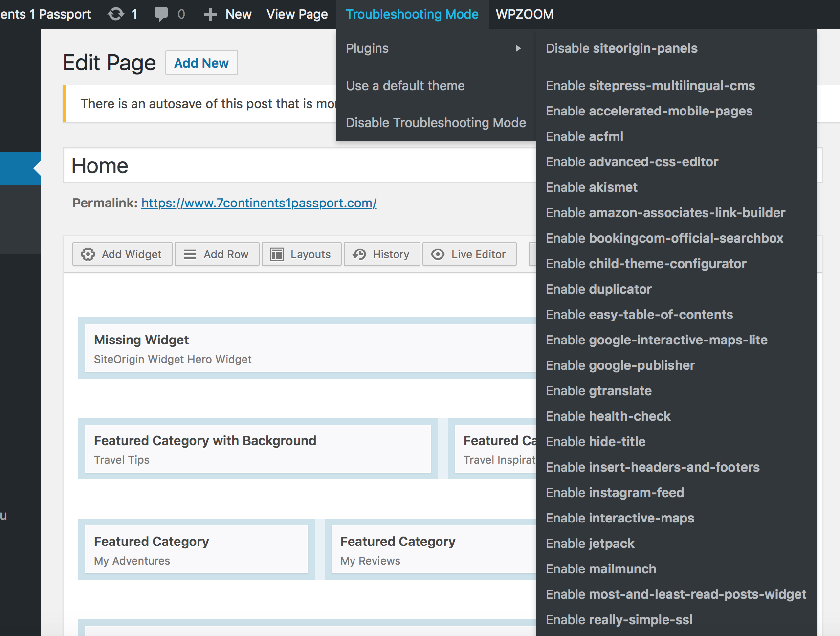
Task: Click the rows icon on Add Row
Action: tap(190, 254)
